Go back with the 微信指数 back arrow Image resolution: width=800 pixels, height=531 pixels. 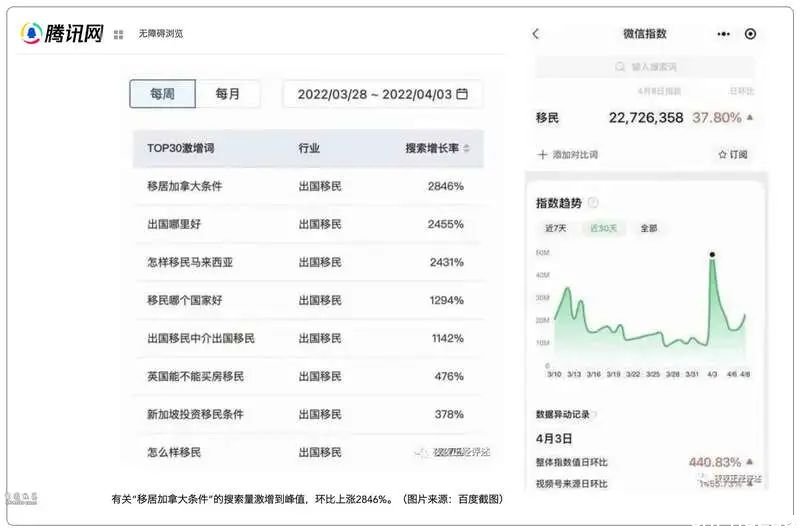coord(535,34)
